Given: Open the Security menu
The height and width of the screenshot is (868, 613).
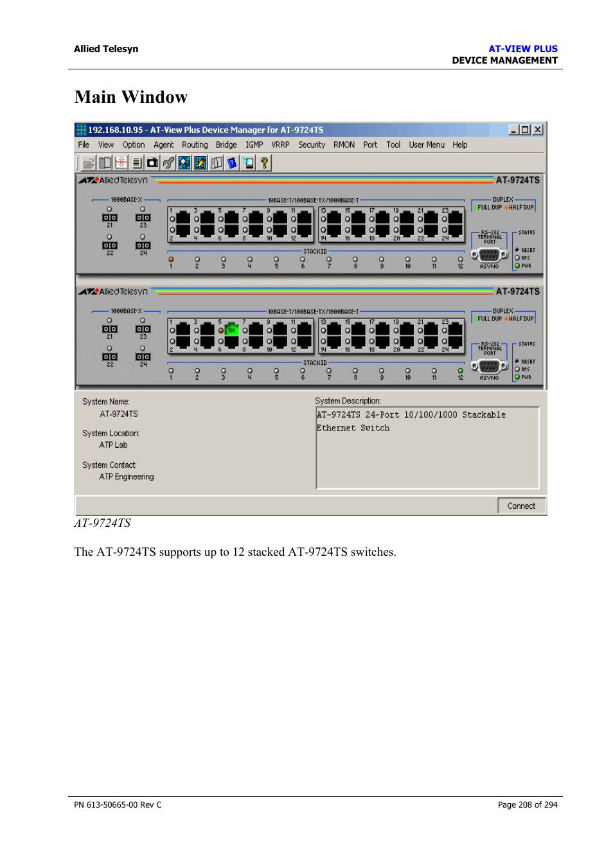Looking at the screenshot, I should [312, 145].
